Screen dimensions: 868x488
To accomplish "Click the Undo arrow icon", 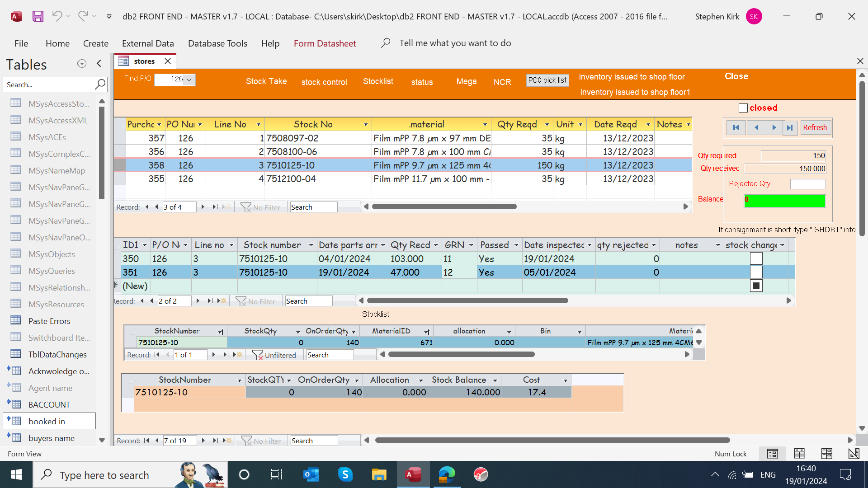I will [57, 16].
